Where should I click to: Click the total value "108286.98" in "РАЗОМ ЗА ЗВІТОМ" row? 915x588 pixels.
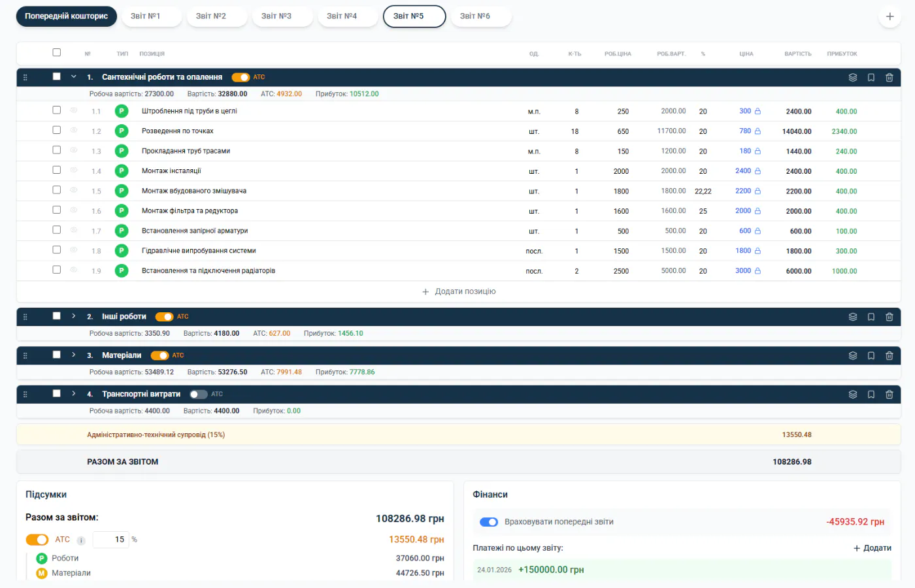point(792,462)
